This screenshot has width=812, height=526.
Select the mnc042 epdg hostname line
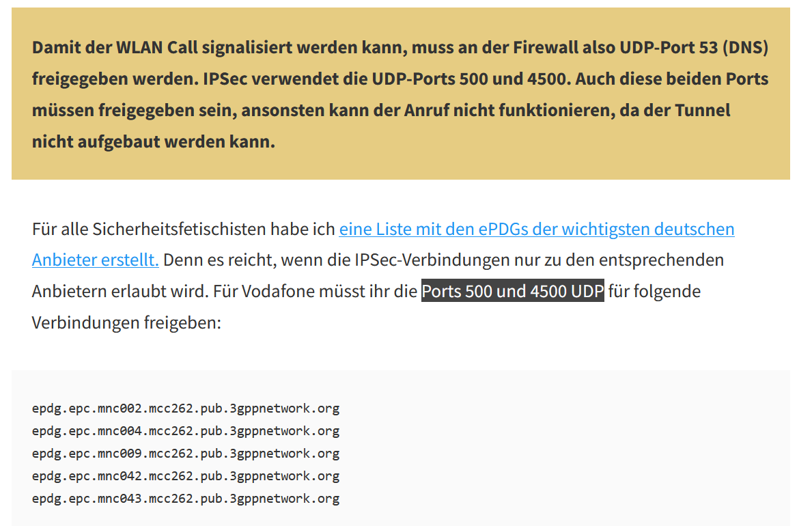tap(186, 475)
